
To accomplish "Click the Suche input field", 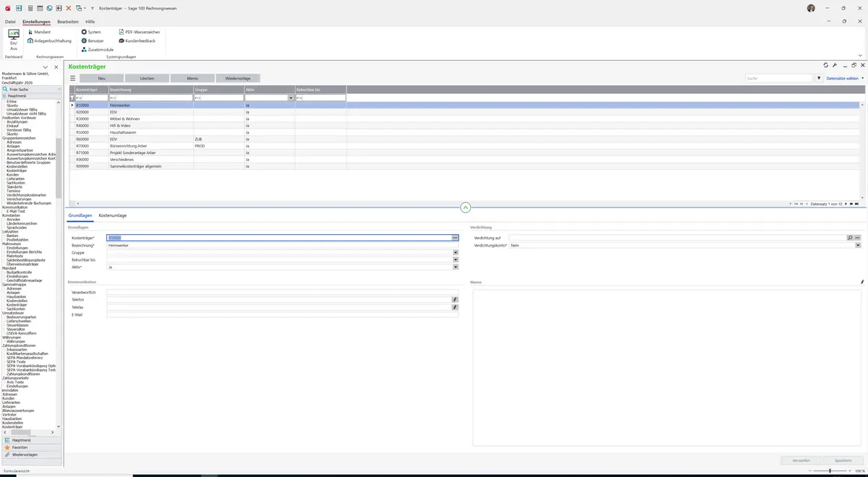I will pyautogui.click(x=779, y=78).
